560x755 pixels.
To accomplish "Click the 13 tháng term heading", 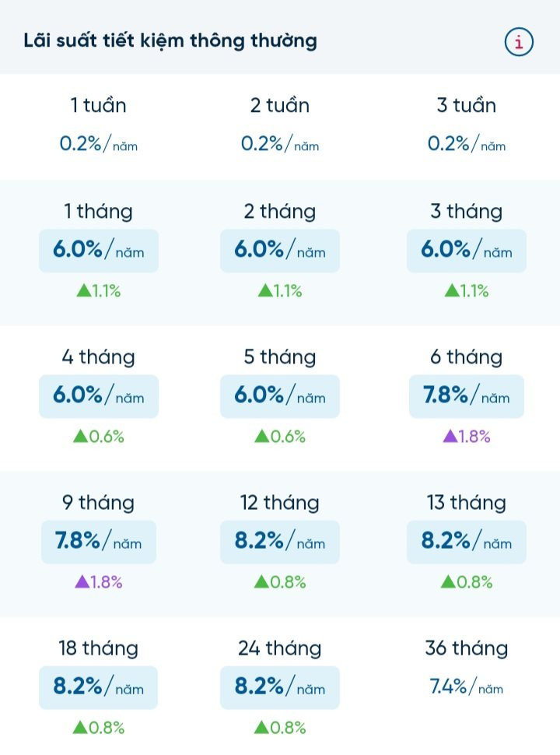I will pos(467,502).
